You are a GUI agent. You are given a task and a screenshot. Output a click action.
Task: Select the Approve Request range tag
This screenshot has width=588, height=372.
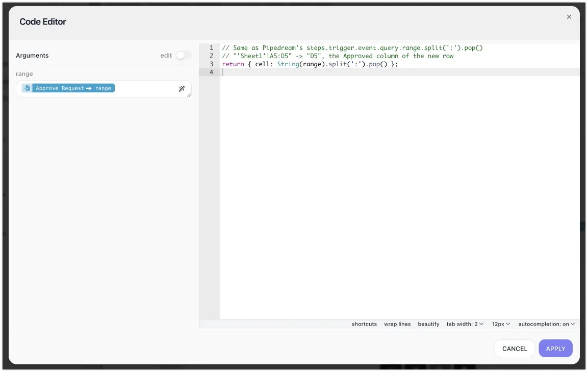pyautogui.click(x=68, y=88)
